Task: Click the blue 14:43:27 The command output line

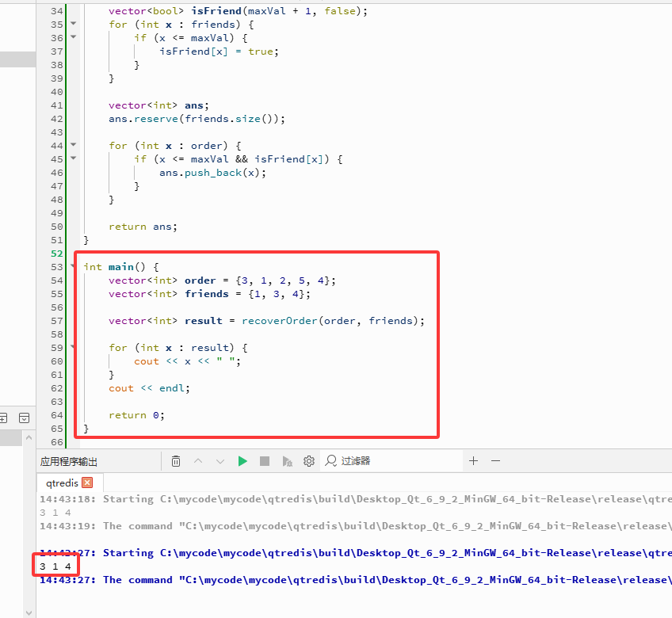Action: 356,580
